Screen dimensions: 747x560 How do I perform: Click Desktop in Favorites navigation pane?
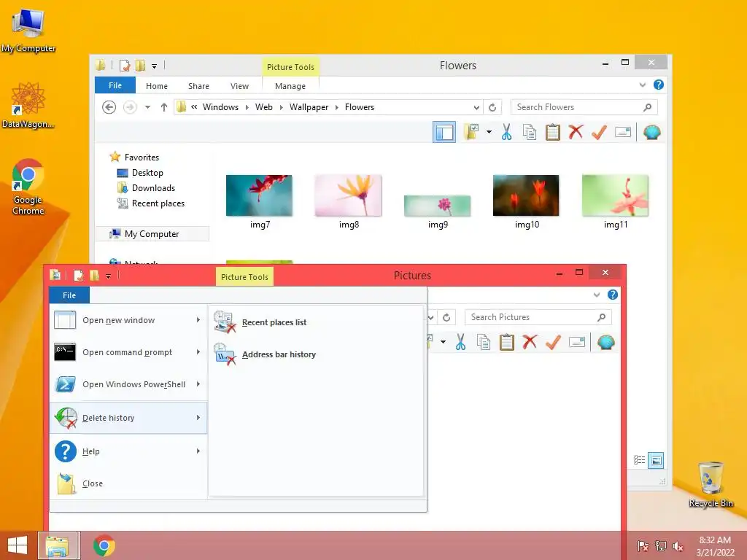coord(147,173)
